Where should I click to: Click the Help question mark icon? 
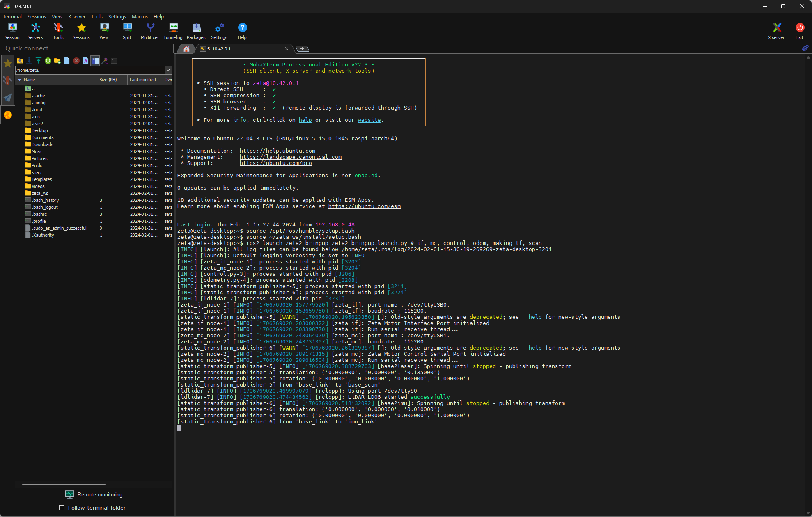[242, 31]
